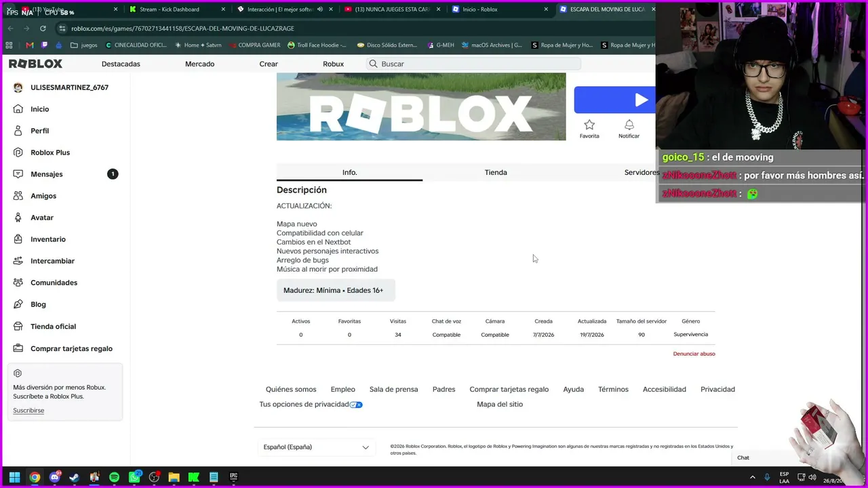The image size is (868, 488).
Task: Click the microphone icon in the system tray
Action: 767,477
